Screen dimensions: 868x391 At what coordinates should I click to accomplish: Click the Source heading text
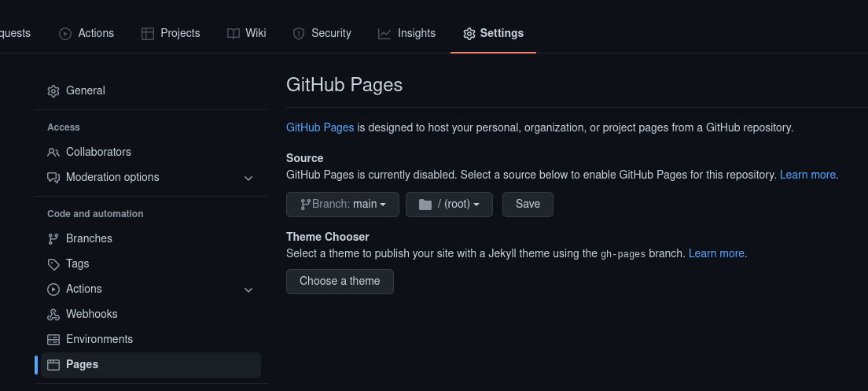[x=304, y=158]
